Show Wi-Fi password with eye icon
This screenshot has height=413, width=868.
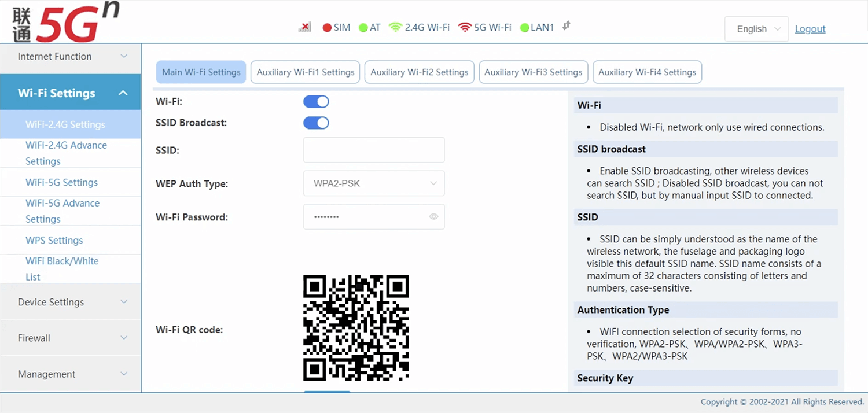pyautogui.click(x=433, y=217)
